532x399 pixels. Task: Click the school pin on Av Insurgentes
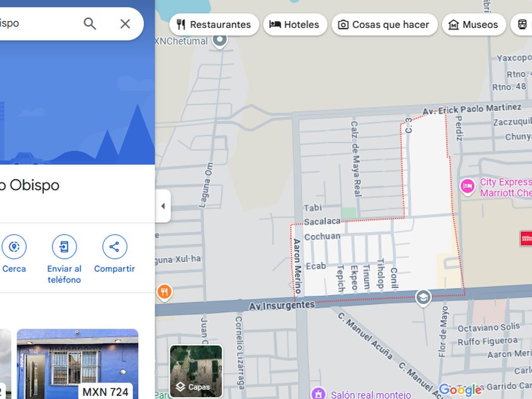(423, 298)
